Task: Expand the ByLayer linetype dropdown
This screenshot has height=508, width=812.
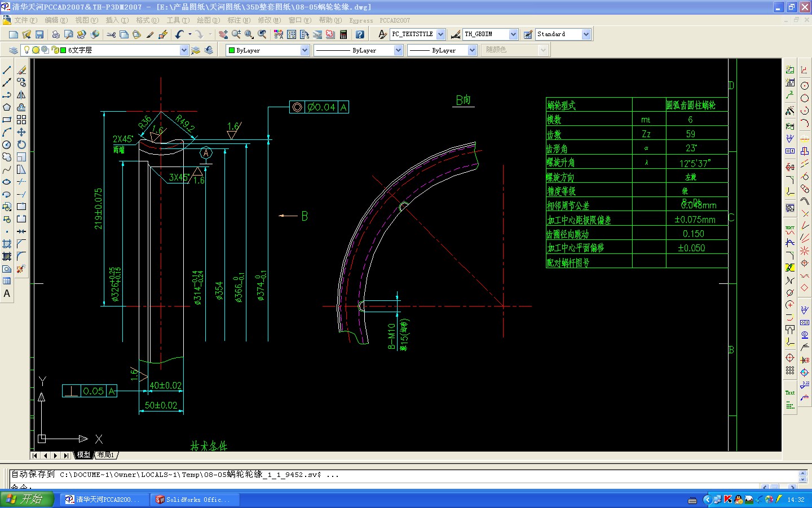Action: click(x=399, y=50)
